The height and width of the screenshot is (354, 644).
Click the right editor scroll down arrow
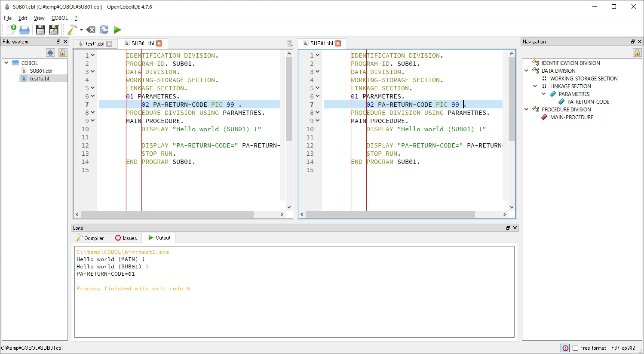(x=512, y=207)
